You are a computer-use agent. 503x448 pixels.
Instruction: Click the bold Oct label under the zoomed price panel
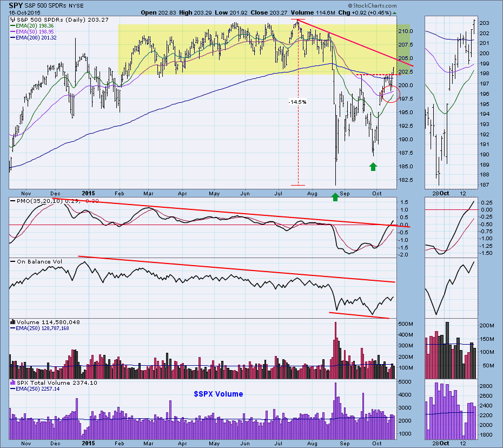coord(444,193)
